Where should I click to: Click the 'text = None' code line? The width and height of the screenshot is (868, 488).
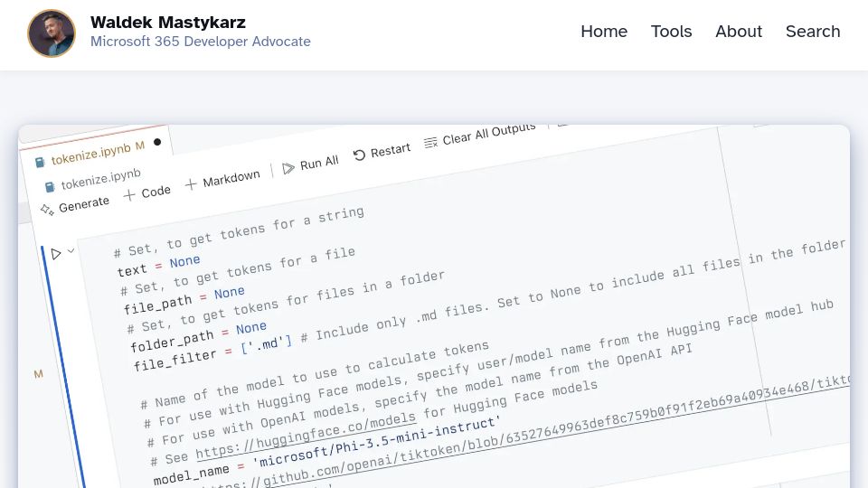click(158, 266)
